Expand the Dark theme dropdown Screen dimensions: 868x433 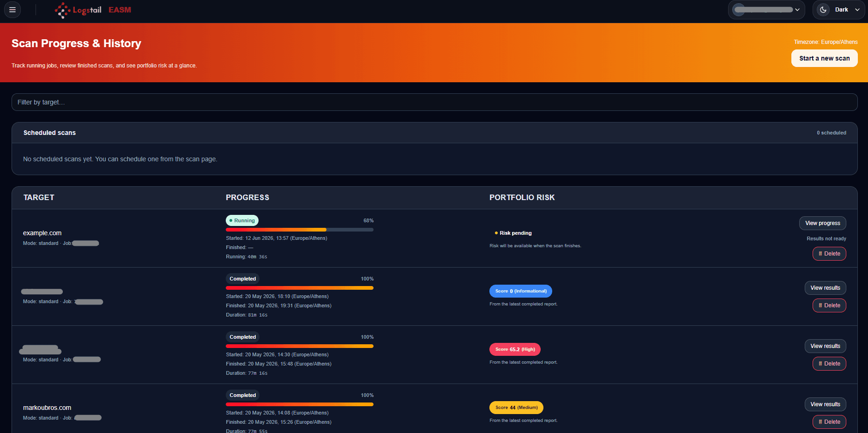click(838, 10)
